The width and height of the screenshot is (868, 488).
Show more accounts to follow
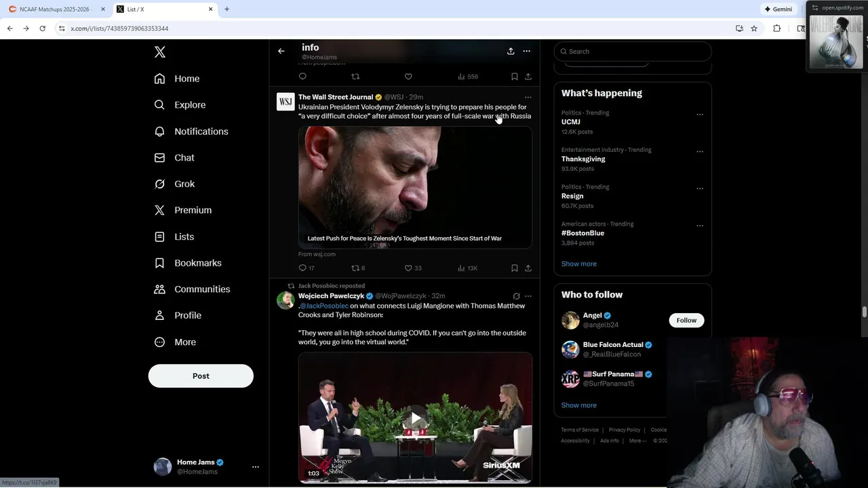point(578,405)
